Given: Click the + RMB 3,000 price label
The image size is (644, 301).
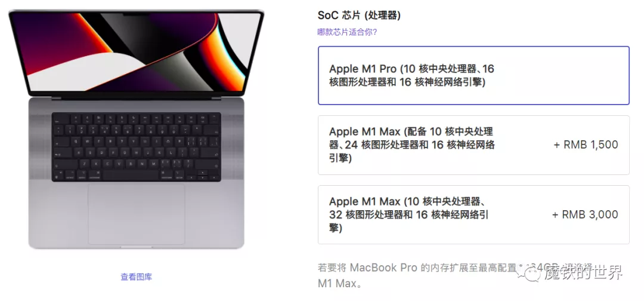Looking at the screenshot, I should [x=585, y=214].
